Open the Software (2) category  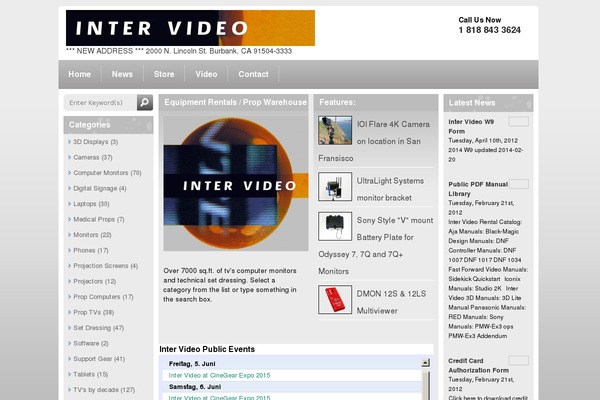(91, 343)
